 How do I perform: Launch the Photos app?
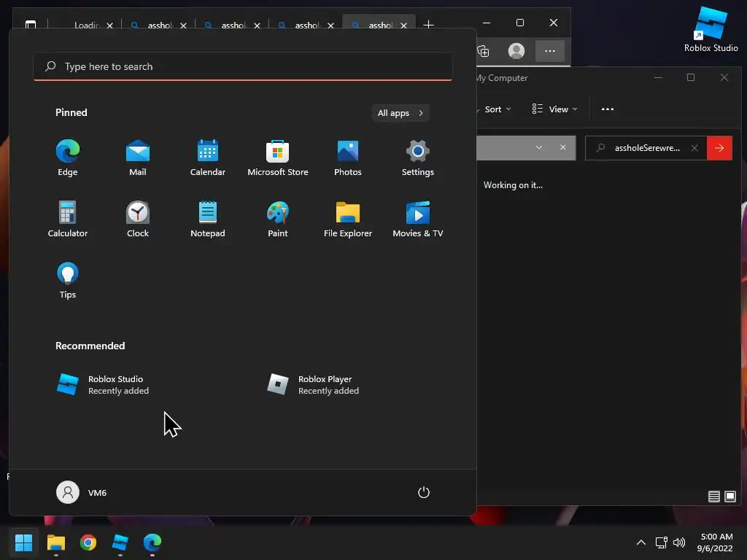[348, 158]
